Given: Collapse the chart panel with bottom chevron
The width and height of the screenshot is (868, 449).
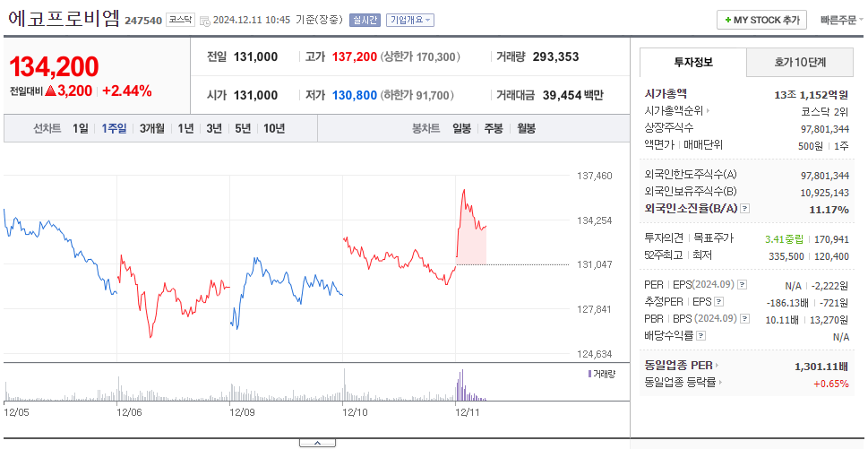Looking at the screenshot, I should pos(317,443).
